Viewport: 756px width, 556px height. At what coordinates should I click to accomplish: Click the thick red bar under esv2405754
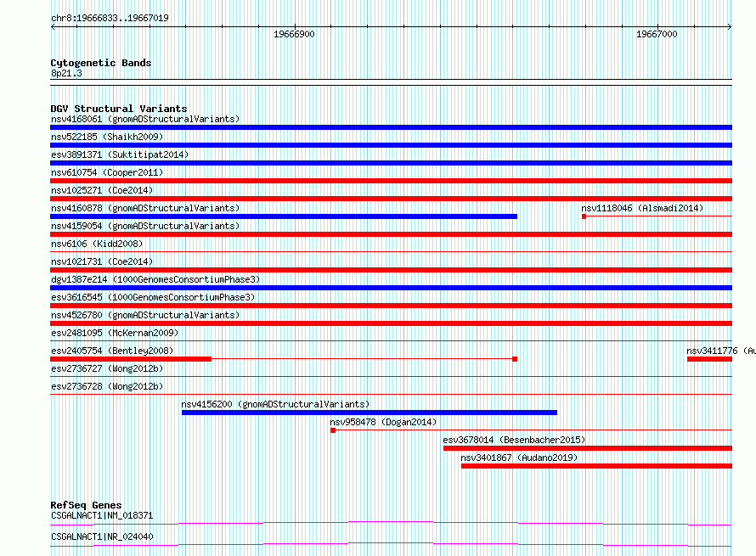coord(131,359)
